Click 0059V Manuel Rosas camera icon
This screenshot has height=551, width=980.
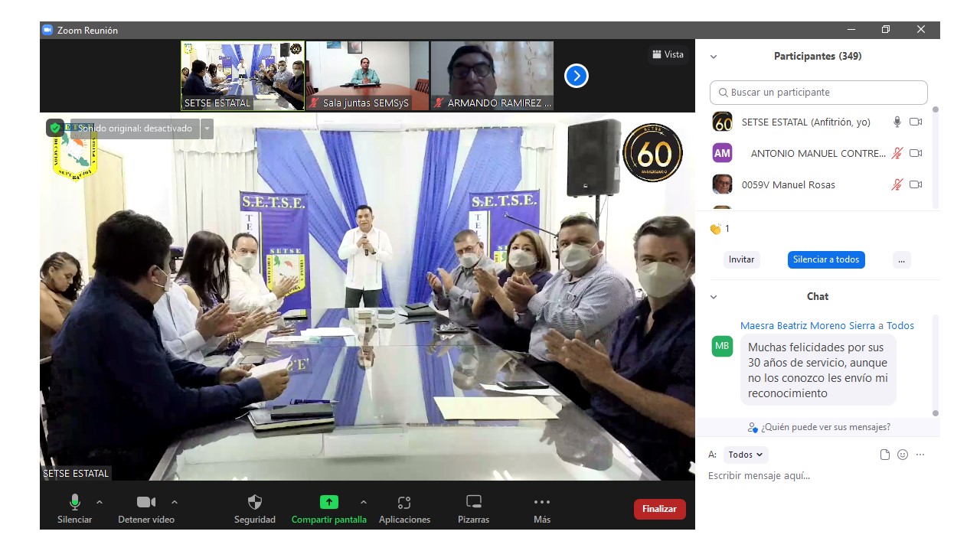[916, 184]
